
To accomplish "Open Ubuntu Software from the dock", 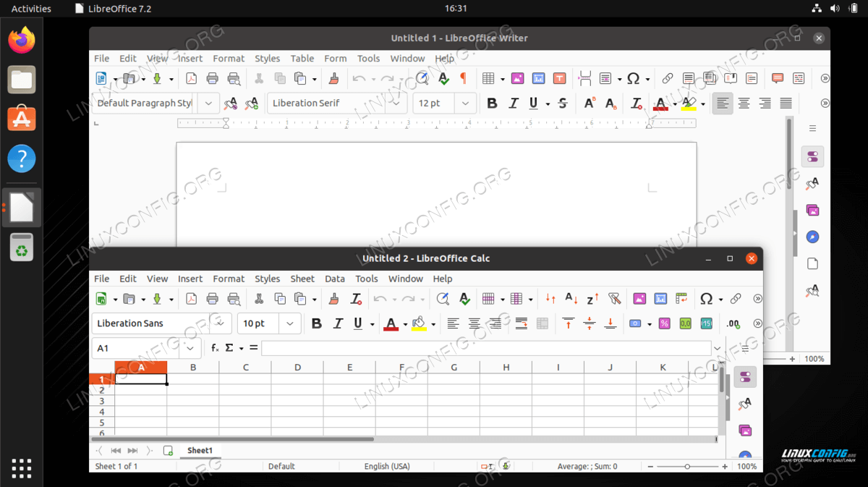I will [22, 118].
